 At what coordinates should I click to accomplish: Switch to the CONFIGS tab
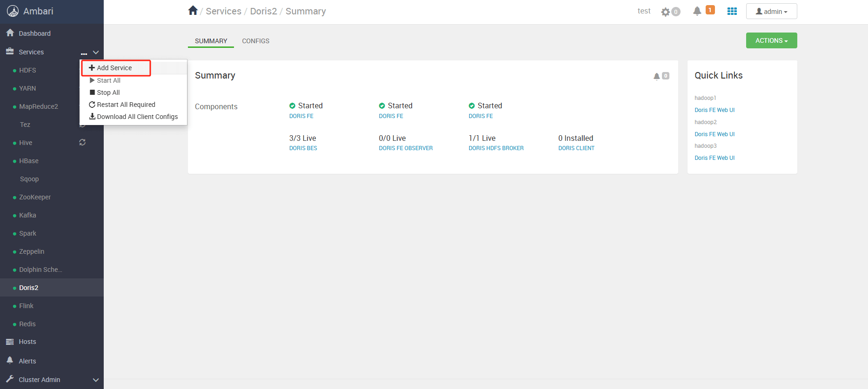(x=255, y=41)
